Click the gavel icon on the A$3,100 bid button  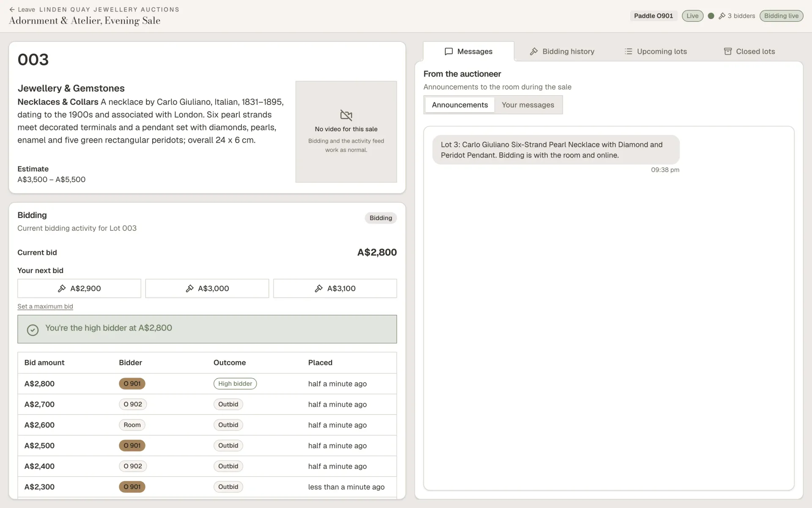coord(319,288)
